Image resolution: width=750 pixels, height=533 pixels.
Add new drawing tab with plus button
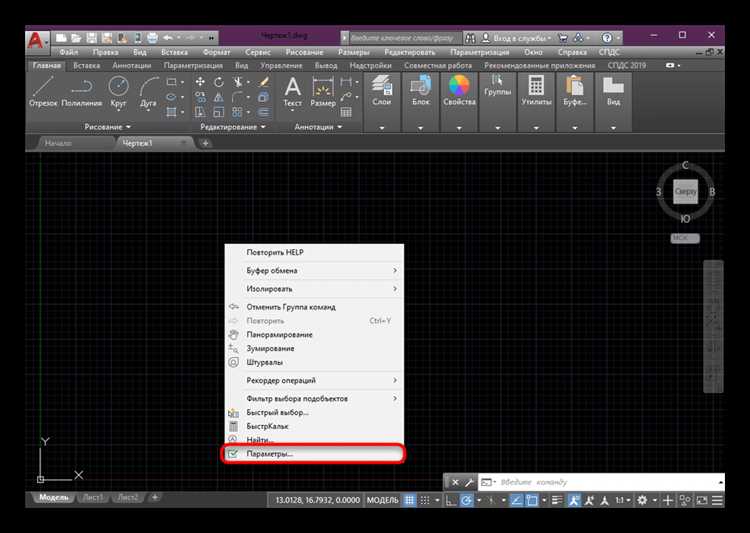point(205,143)
